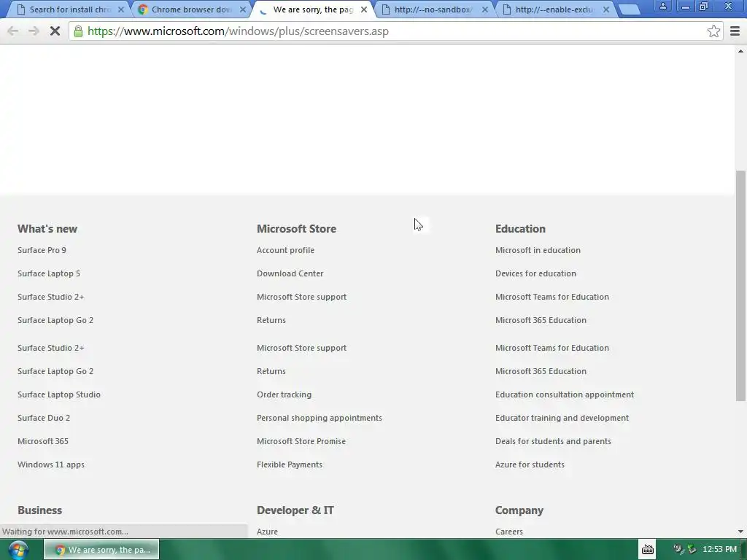Click the Chrome user profile icon
The height and width of the screenshot is (560, 747).
coord(662,6)
